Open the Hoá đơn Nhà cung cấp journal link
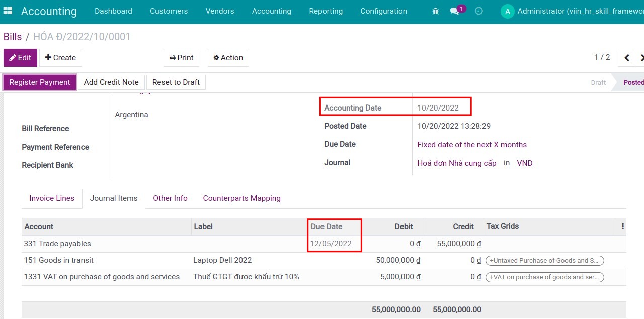 click(456, 163)
